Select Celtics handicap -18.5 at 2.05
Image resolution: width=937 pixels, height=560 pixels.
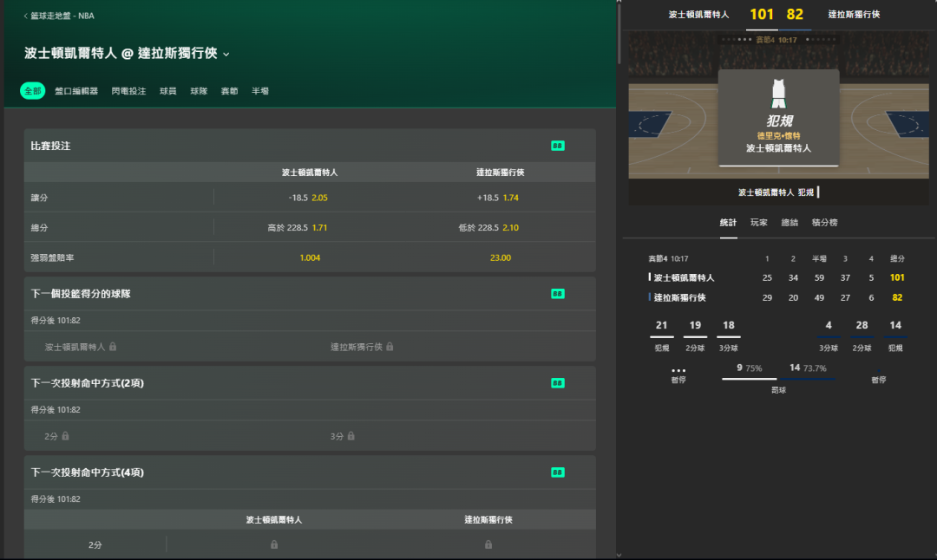tap(308, 198)
